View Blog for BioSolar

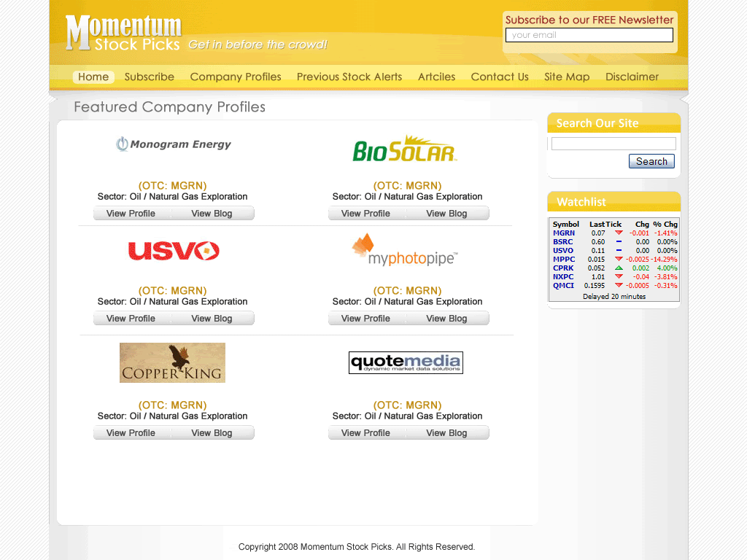(x=447, y=214)
